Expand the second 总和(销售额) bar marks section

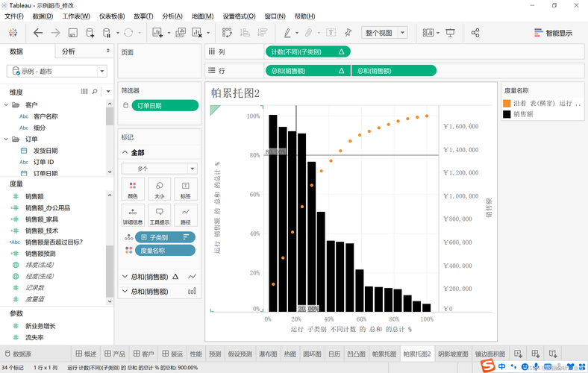[x=125, y=291]
